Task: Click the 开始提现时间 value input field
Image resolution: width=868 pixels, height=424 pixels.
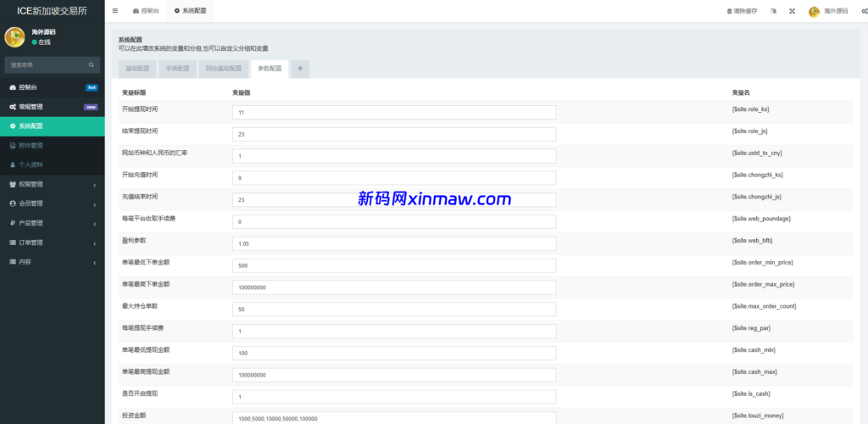Action: 393,112
